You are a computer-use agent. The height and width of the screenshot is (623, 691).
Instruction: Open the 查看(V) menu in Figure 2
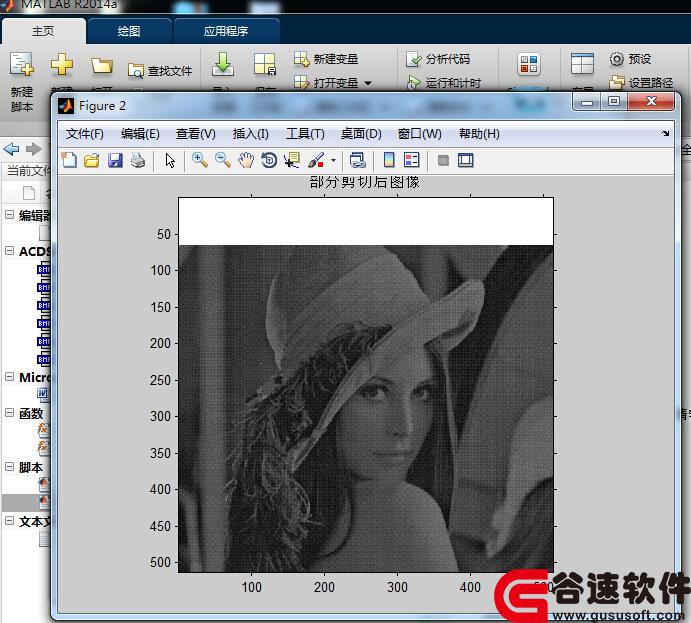pyautogui.click(x=196, y=134)
